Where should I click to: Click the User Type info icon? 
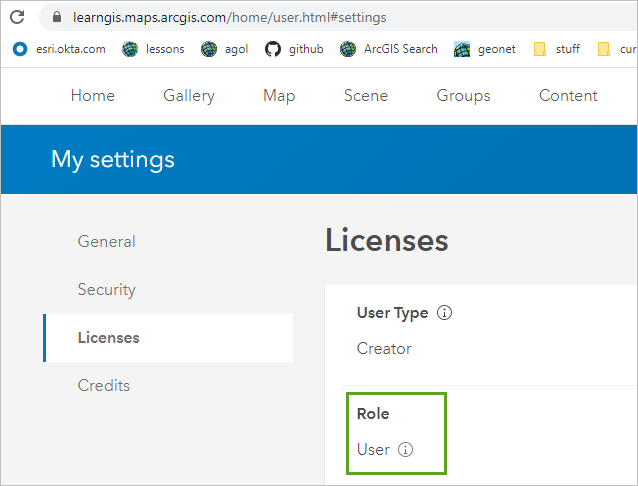tap(445, 313)
